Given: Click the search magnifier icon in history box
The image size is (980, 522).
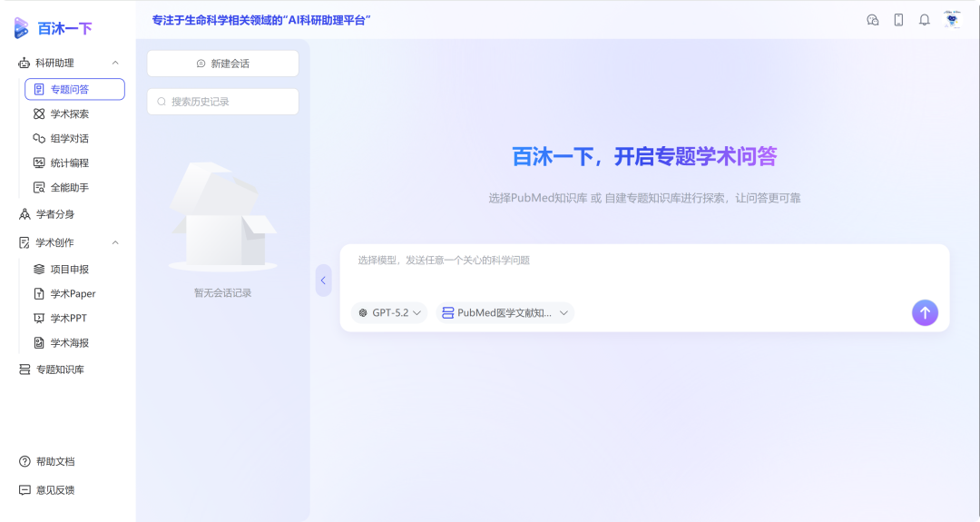Looking at the screenshot, I should [162, 102].
